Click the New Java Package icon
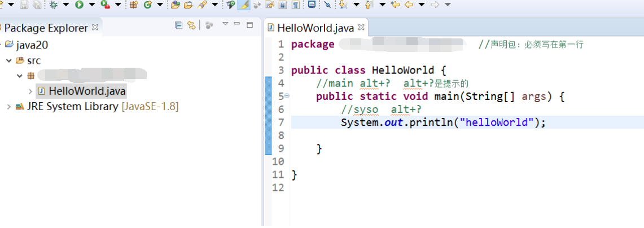Viewport: 644px width, 228px height. click(x=133, y=5)
